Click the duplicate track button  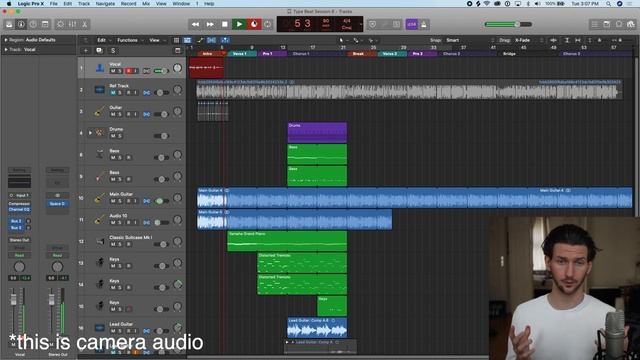[99, 51]
